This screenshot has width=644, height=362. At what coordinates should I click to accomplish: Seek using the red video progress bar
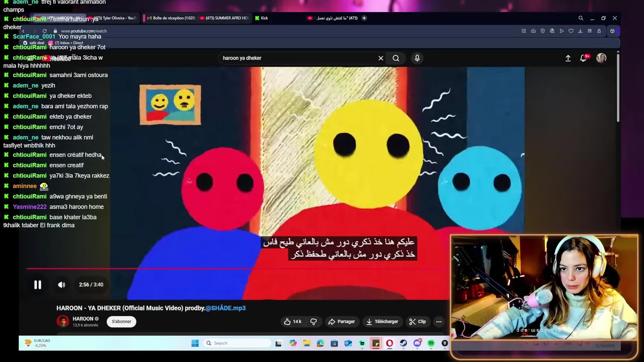237,268
